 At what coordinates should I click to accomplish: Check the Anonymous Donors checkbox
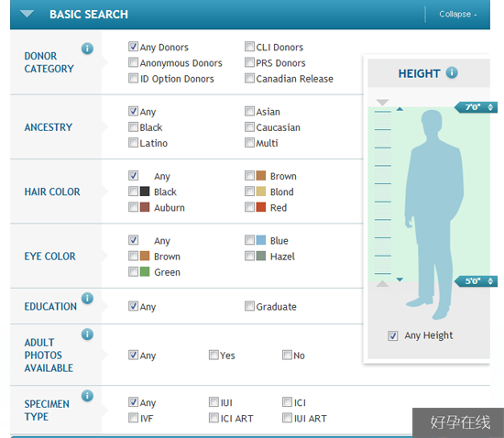(133, 62)
